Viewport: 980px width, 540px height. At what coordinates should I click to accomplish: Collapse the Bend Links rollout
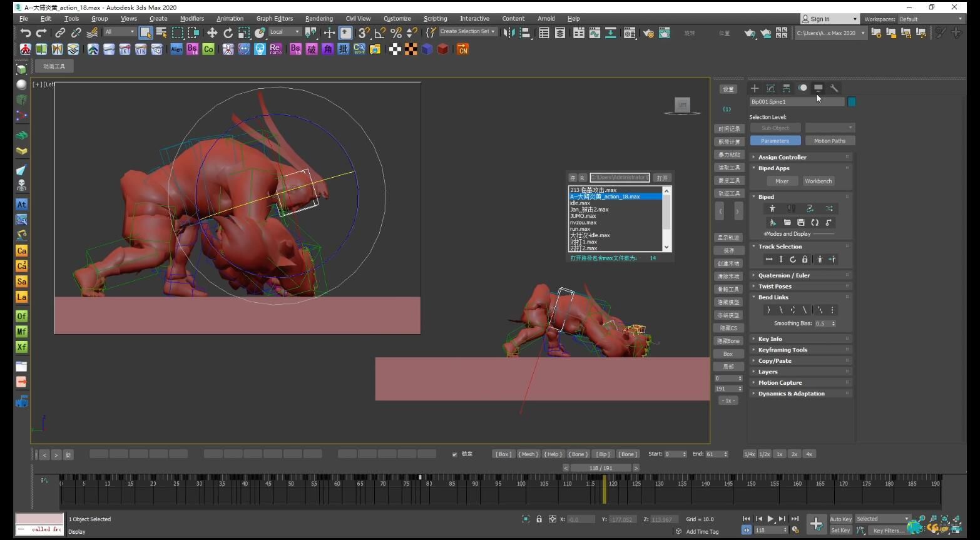coord(802,297)
